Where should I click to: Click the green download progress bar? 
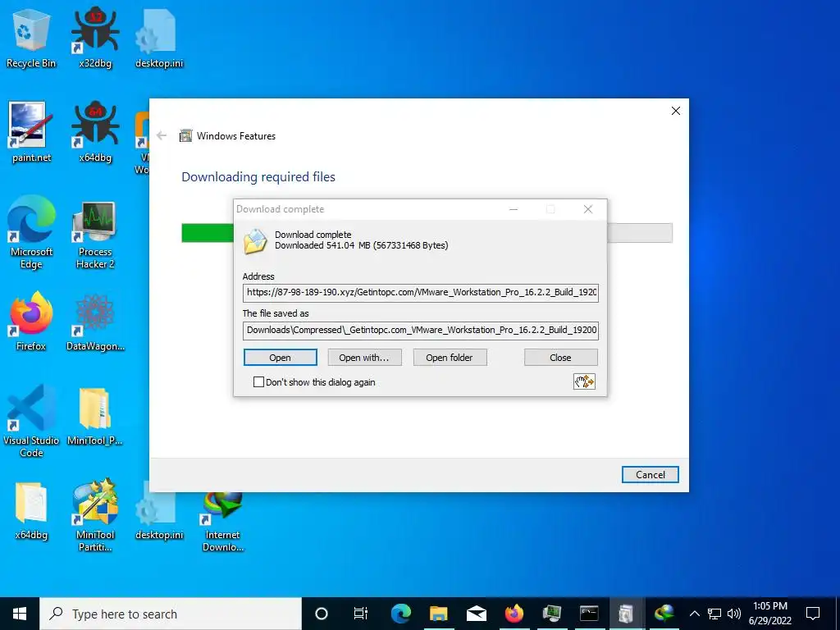208,233
